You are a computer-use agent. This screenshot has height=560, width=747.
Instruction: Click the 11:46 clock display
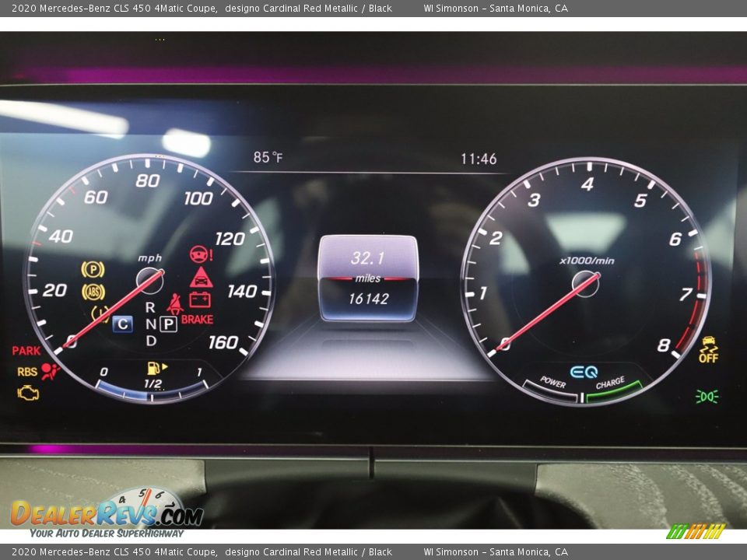pyautogui.click(x=479, y=159)
